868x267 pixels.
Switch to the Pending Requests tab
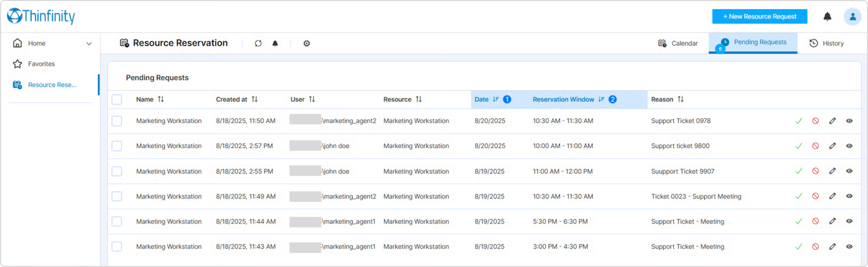(x=753, y=43)
